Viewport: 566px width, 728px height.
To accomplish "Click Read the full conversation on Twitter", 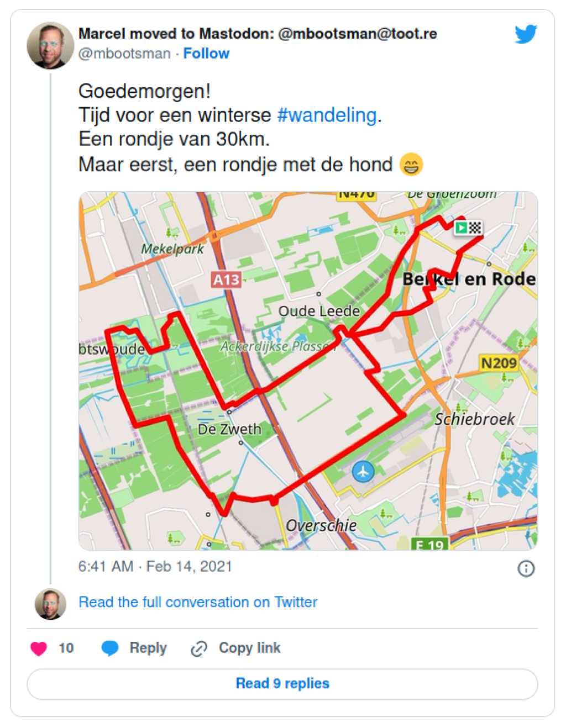I will pyautogui.click(x=197, y=602).
